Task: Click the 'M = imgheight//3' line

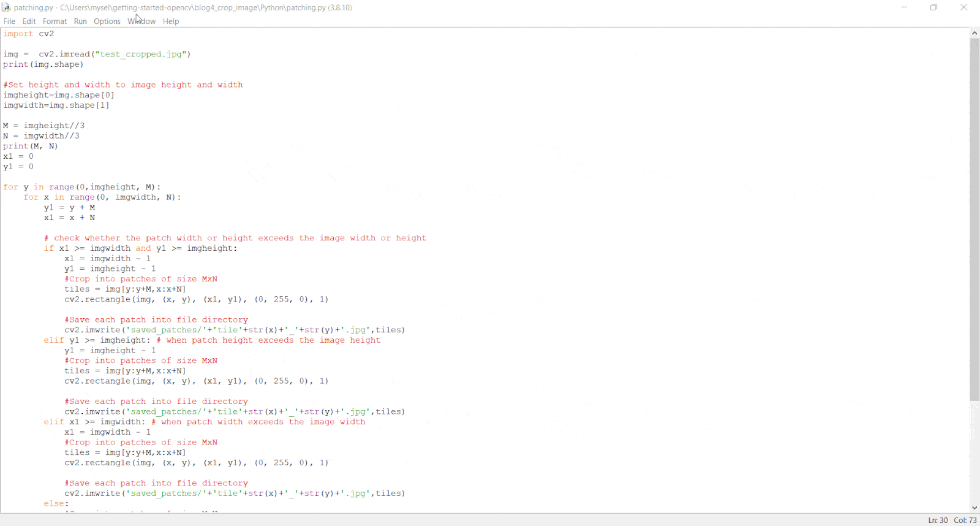Action: pos(44,126)
